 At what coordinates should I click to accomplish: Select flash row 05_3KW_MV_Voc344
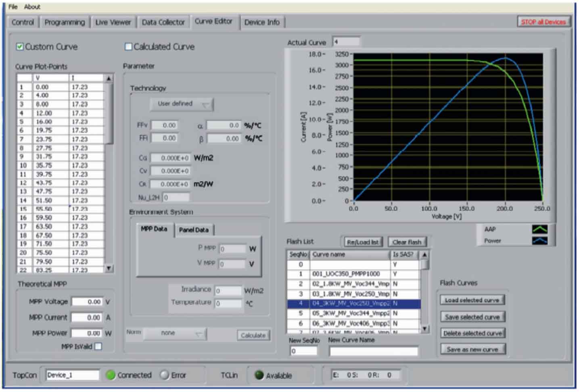354,313
